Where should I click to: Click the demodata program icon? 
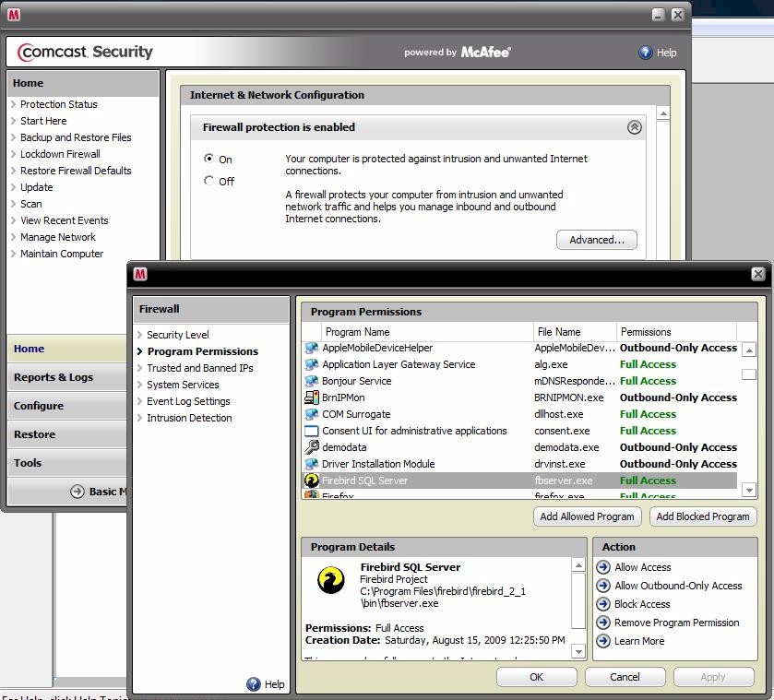[312, 447]
